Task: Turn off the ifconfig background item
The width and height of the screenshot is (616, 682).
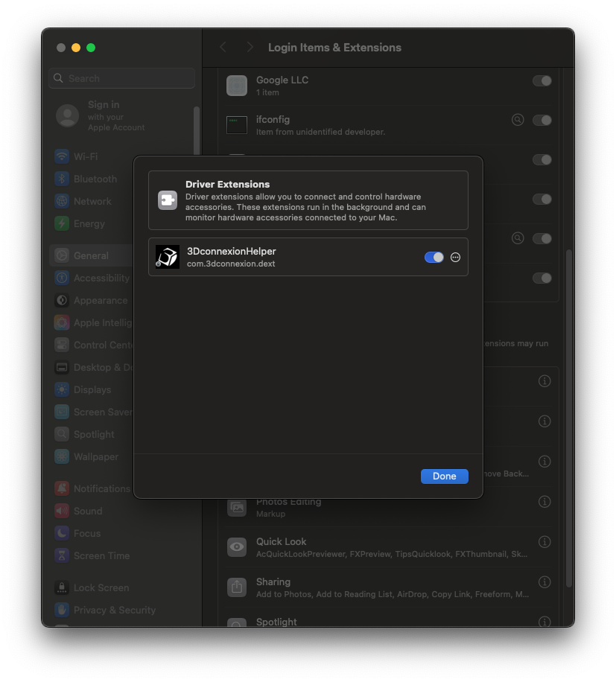Action: [x=542, y=120]
